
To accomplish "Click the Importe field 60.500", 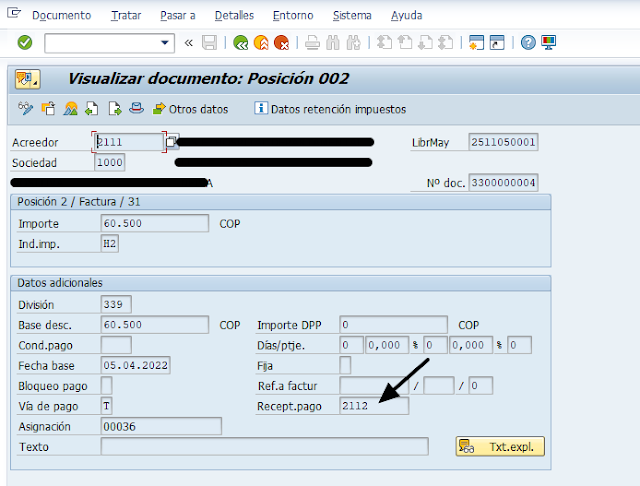I will click(x=154, y=223).
